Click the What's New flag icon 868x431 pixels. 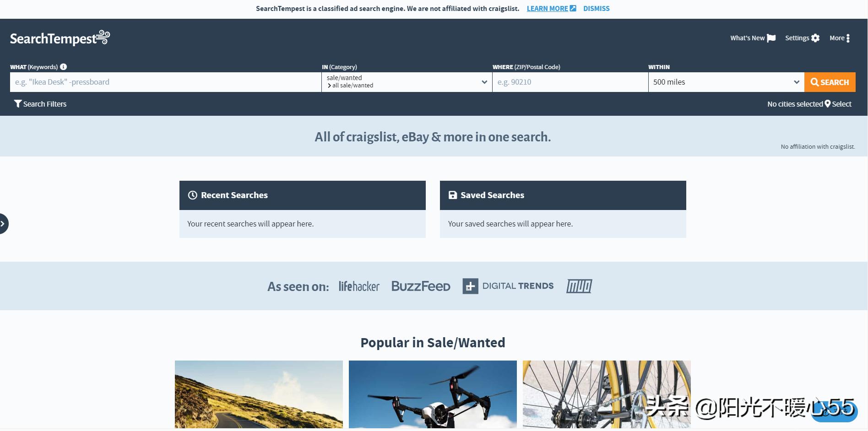pos(771,38)
